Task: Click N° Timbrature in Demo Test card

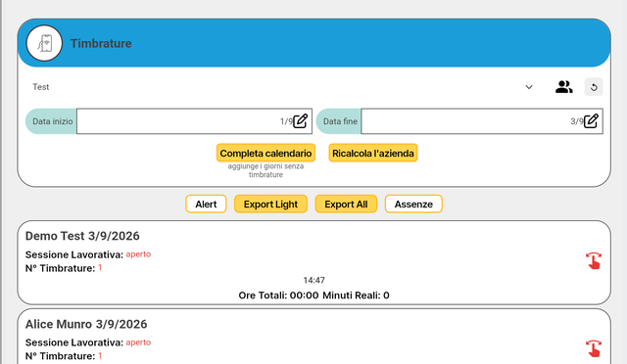Action: click(60, 268)
